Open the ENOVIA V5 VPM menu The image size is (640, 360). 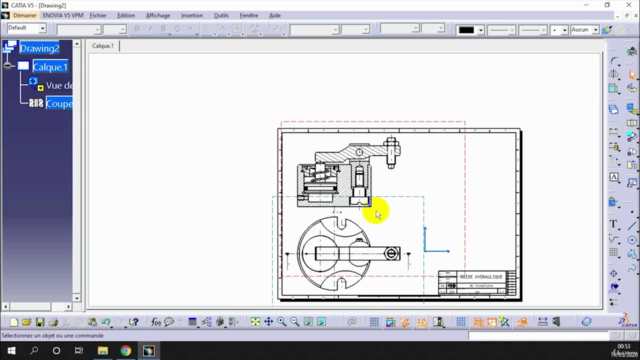[63, 16]
